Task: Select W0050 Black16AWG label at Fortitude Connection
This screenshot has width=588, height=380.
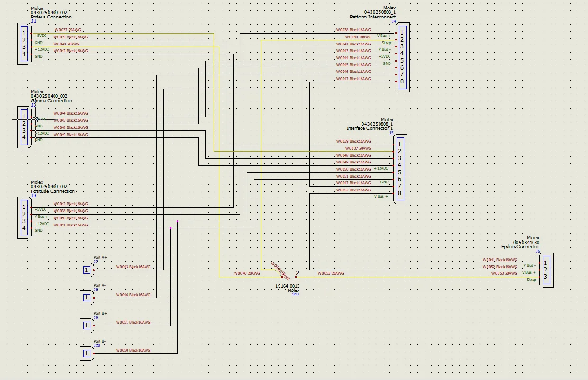Action: pos(71,218)
